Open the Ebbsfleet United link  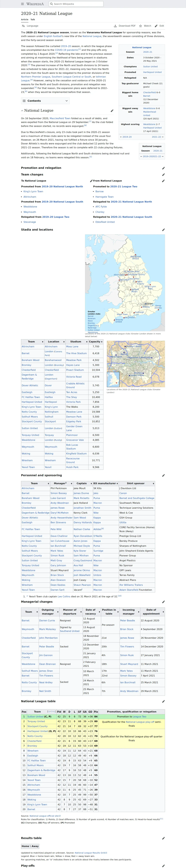click(105, 222)
